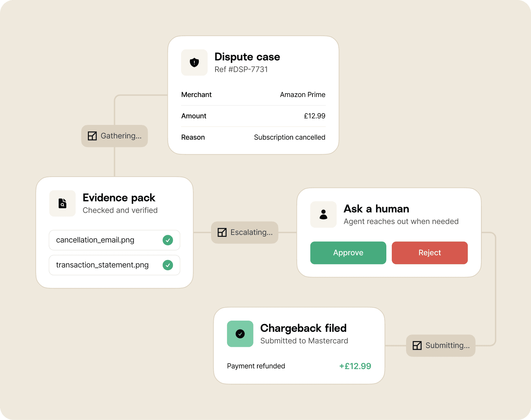Click the document search icon on Evidence pack

click(62, 203)
